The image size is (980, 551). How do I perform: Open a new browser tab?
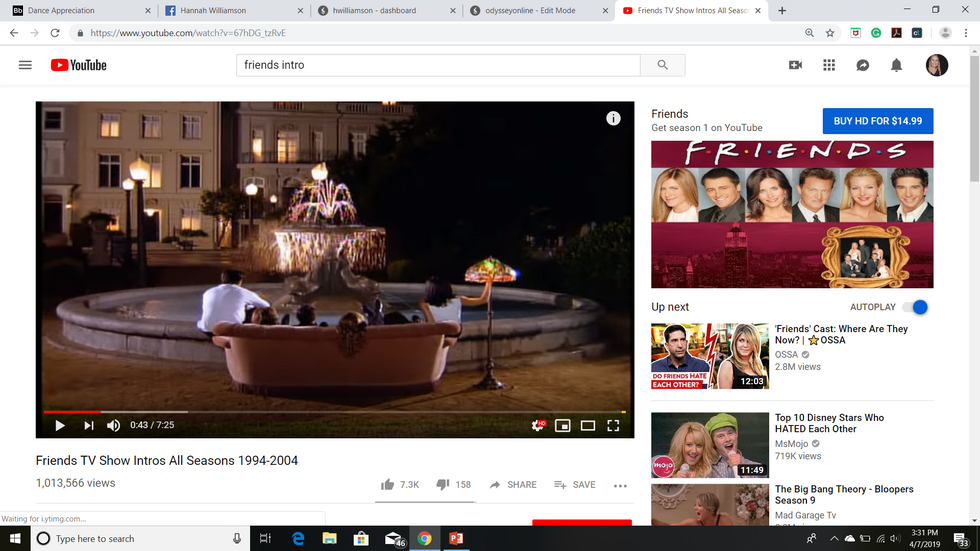coord(782,11)
